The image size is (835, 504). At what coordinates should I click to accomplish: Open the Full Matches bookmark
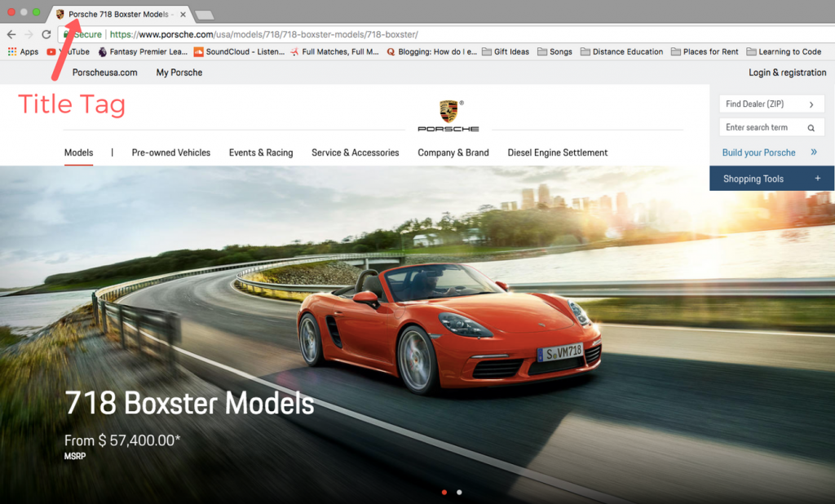334,51
